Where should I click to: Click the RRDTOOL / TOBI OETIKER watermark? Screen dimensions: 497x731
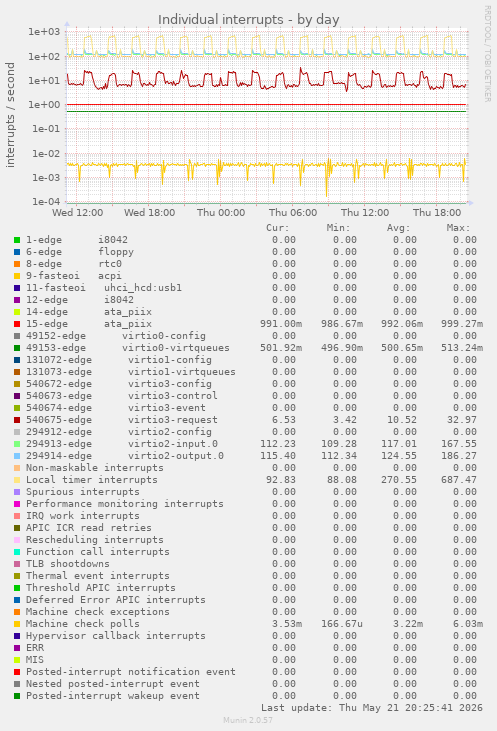(487, 54)
